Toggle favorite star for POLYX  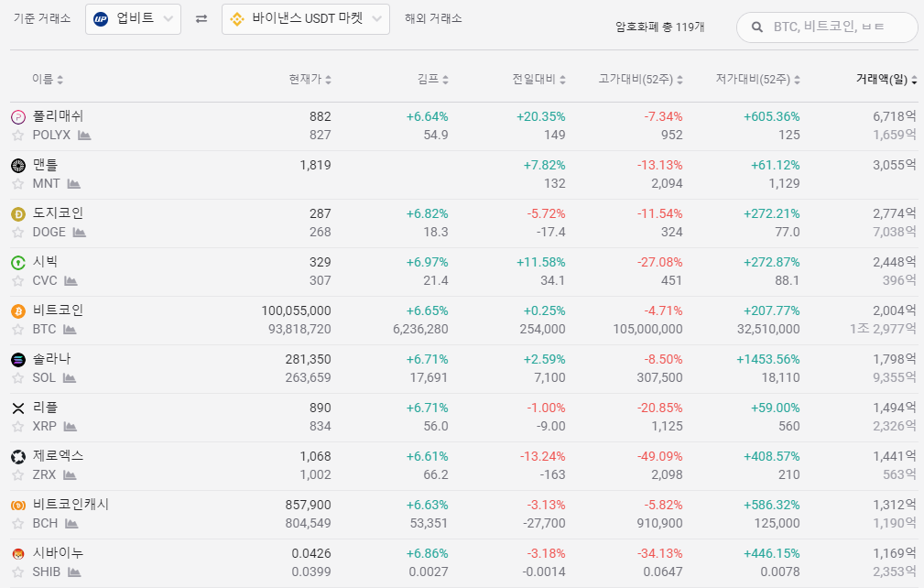[x=17, y=136]
